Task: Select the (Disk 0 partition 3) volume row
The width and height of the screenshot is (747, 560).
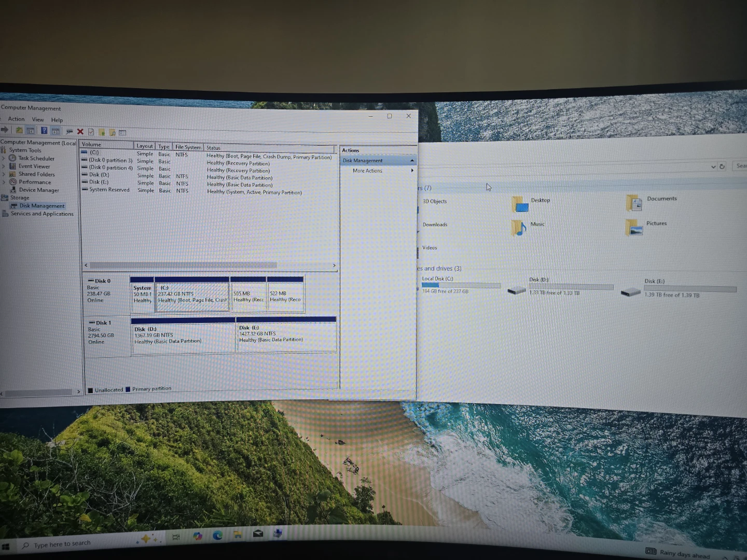Action: point(208,162)
